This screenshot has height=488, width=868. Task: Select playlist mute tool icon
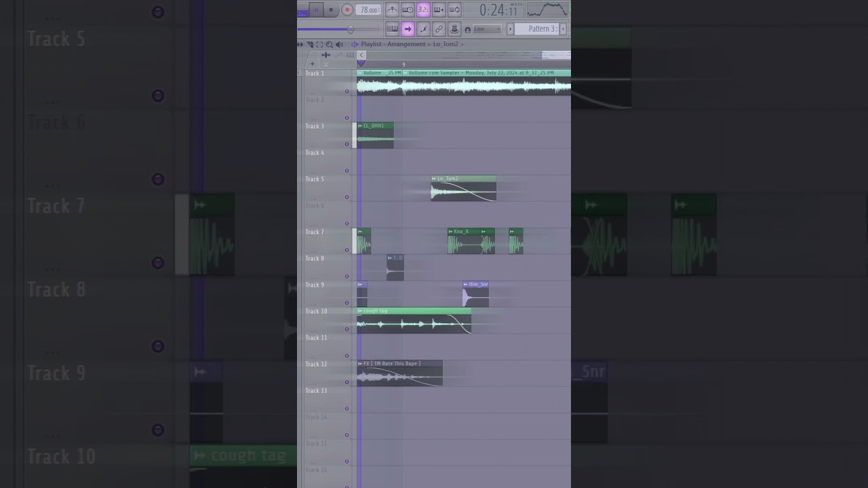click(x=310, y=45)
